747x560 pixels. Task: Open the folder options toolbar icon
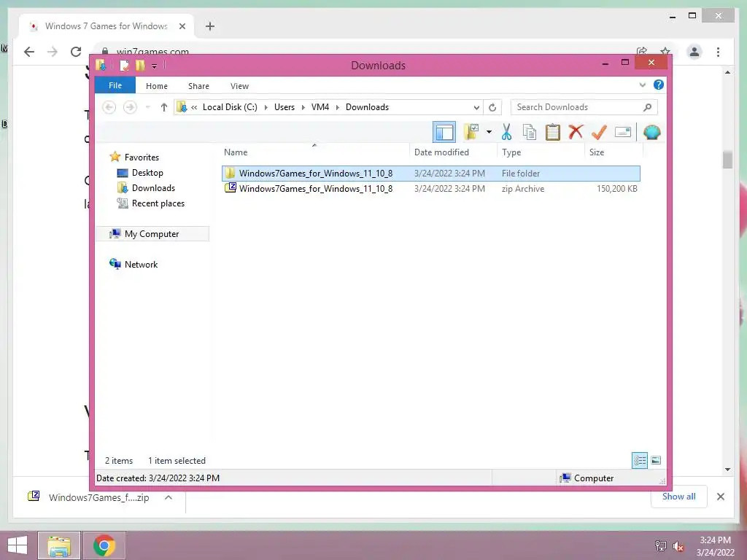[471, 133]
